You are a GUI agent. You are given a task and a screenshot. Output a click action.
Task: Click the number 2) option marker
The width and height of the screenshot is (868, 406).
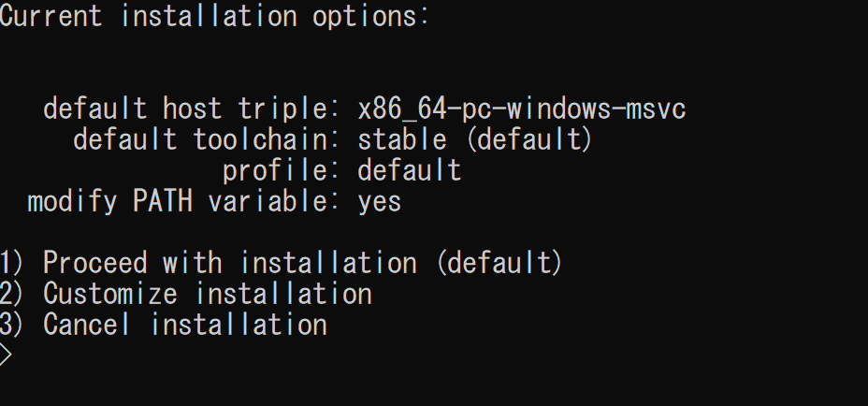pos(11,294)
